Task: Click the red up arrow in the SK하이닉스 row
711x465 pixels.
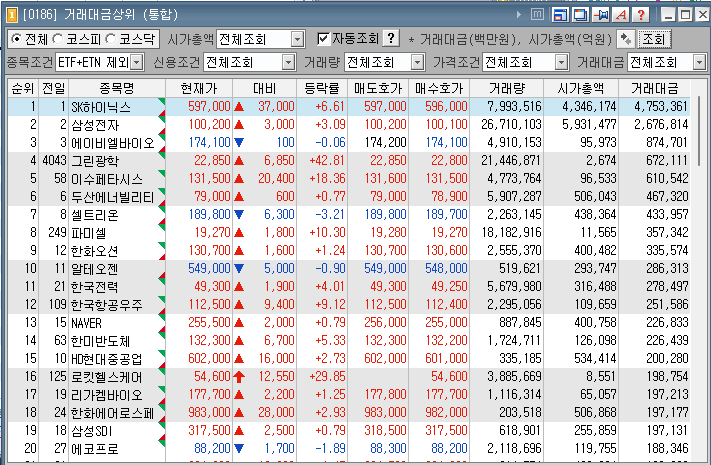Action: (239, 107)
